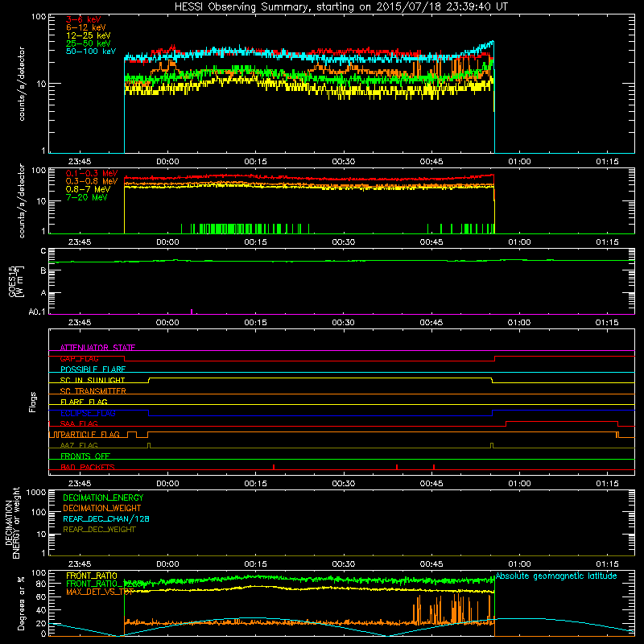Click the HESSI Observing Summary title text

(x=341, y=7)
